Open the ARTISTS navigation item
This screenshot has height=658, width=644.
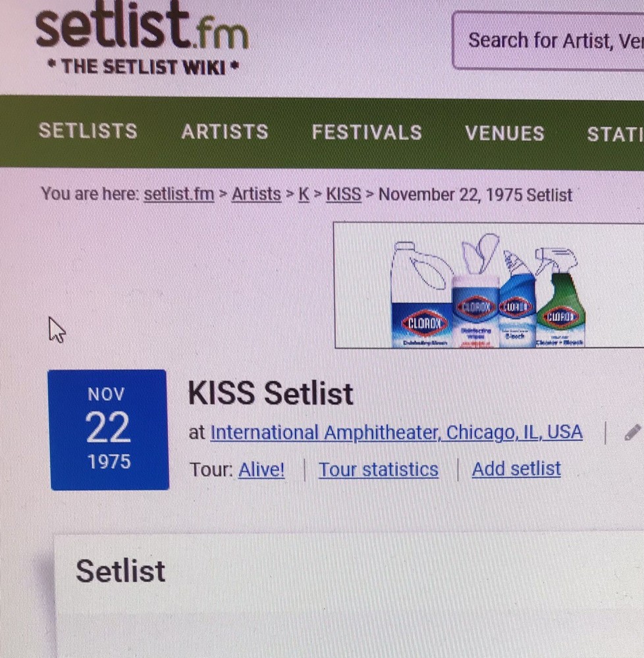point(225,132)
